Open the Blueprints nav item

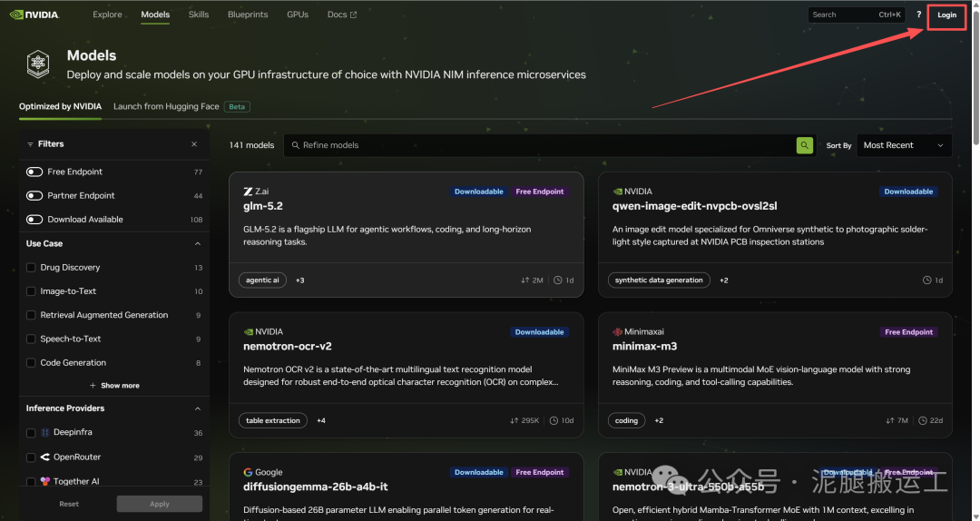[x=248, y=15]
